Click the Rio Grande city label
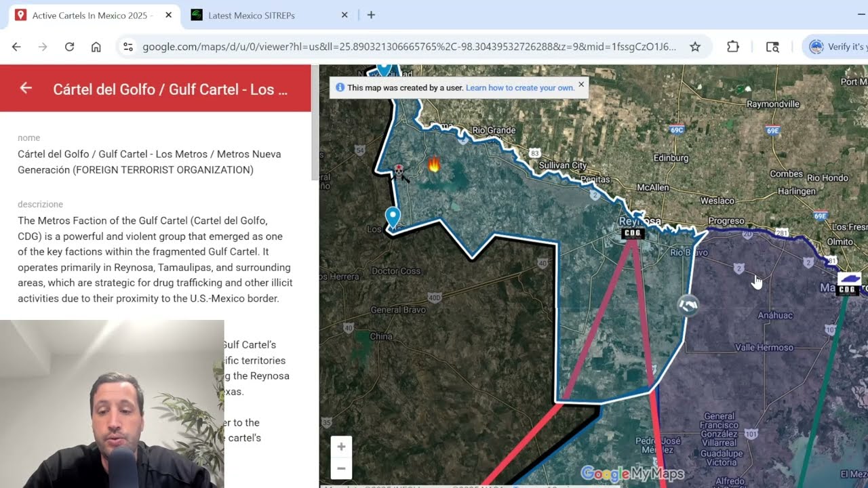868x488 pixels. point(494,130)
